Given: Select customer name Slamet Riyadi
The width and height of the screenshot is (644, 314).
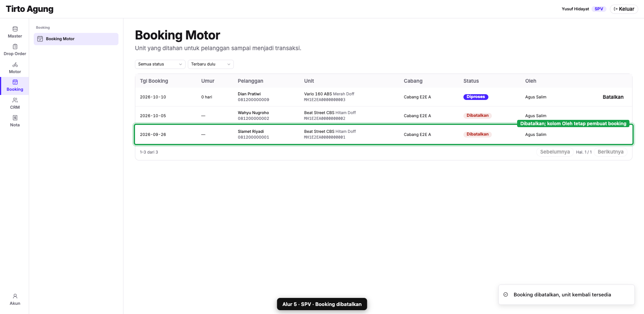Looking at the screenshot, I should coord(251,131).
